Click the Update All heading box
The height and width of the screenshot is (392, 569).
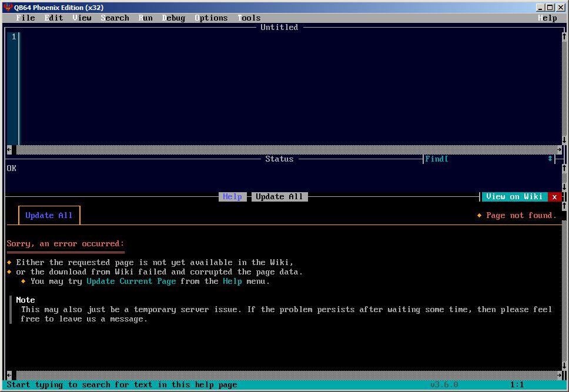click(x=49, y=215)
